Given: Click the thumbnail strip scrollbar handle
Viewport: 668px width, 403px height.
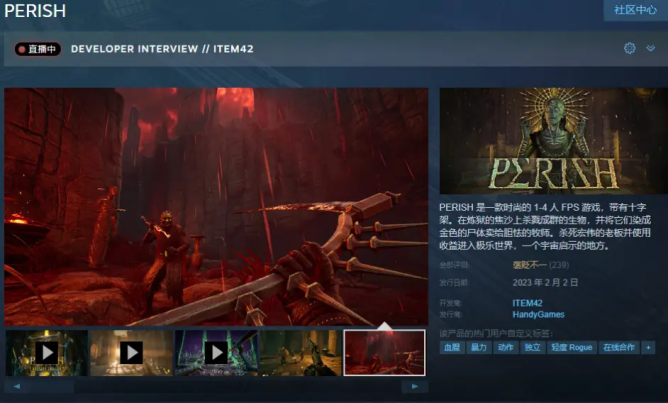Looking at the screenshot, I should tap(51, 386).
